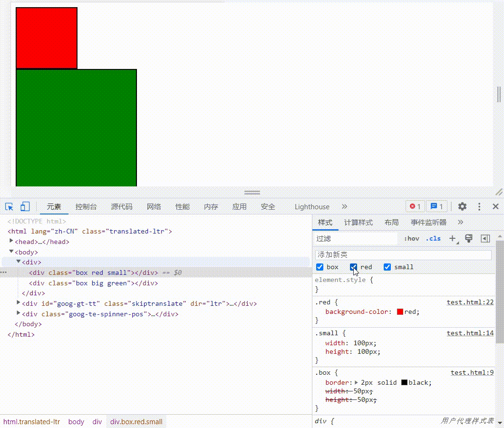Select the 布局 tab
The height and width of the screenshot is (428, 504).
392,222
